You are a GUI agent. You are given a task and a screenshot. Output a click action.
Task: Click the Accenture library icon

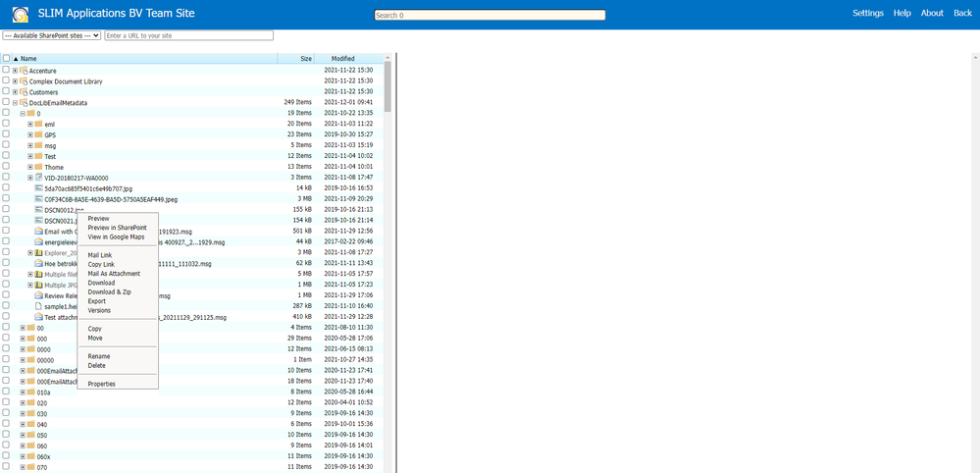tap(24, 71)
